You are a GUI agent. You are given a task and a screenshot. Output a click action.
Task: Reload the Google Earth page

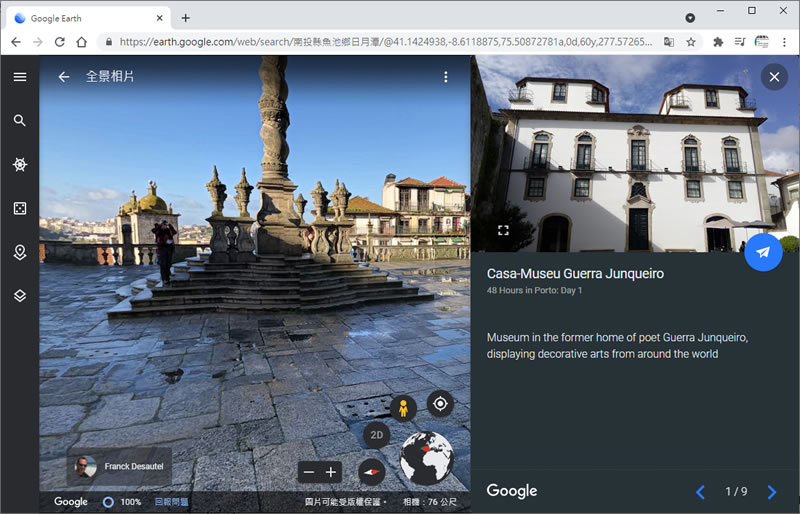coord(60,42)
